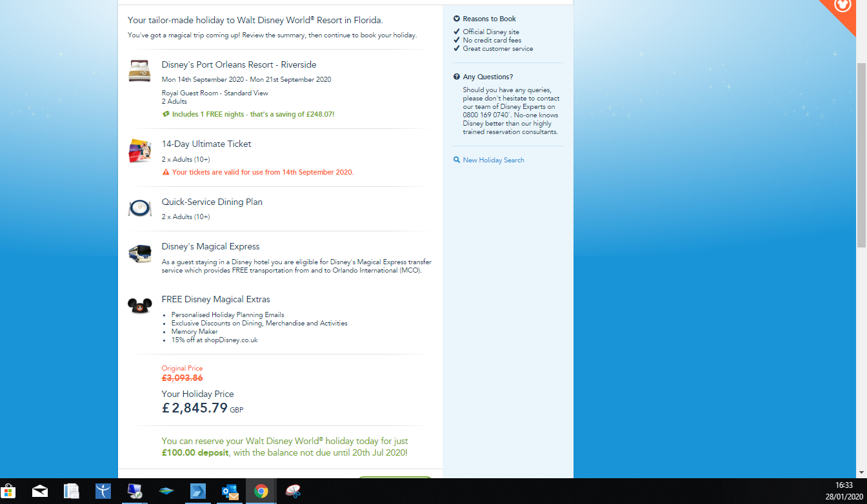Open the Mail app in the taskbar
Screen dimensions: 867x504
pos(40,491)
